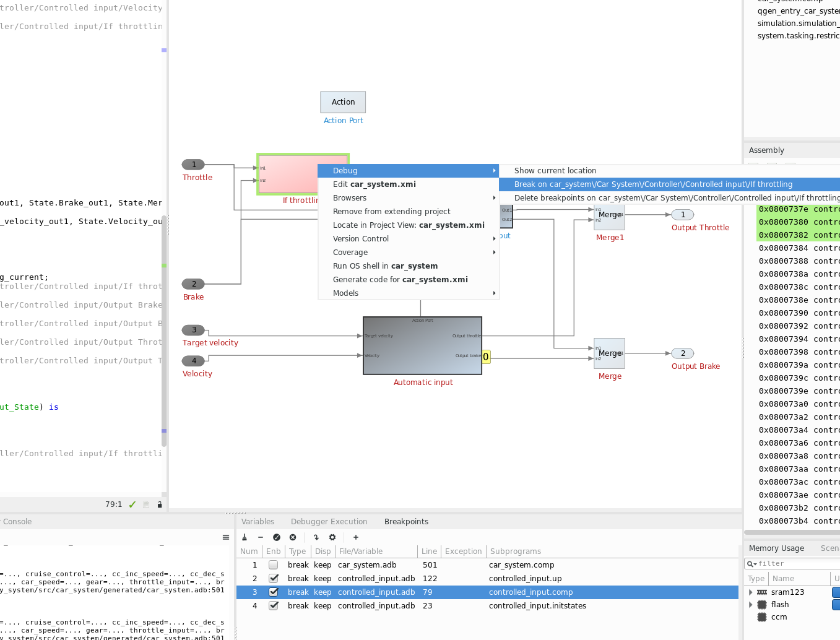Clear all breakpoints with the broom icon
The width and height of the screenshot is (840, 640).
point(245,537)
